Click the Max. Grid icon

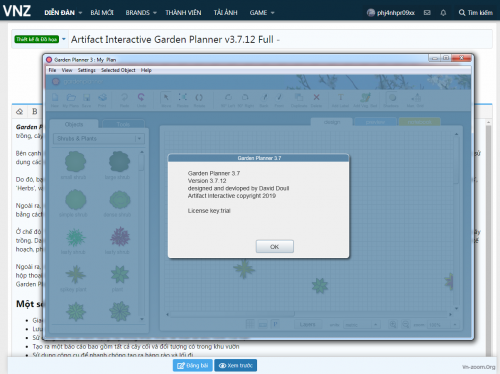click(x=416, y=97)
